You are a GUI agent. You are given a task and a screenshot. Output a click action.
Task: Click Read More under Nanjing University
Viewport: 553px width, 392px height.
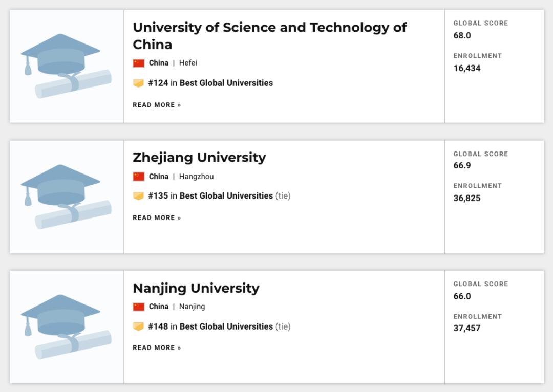point(157,348)
